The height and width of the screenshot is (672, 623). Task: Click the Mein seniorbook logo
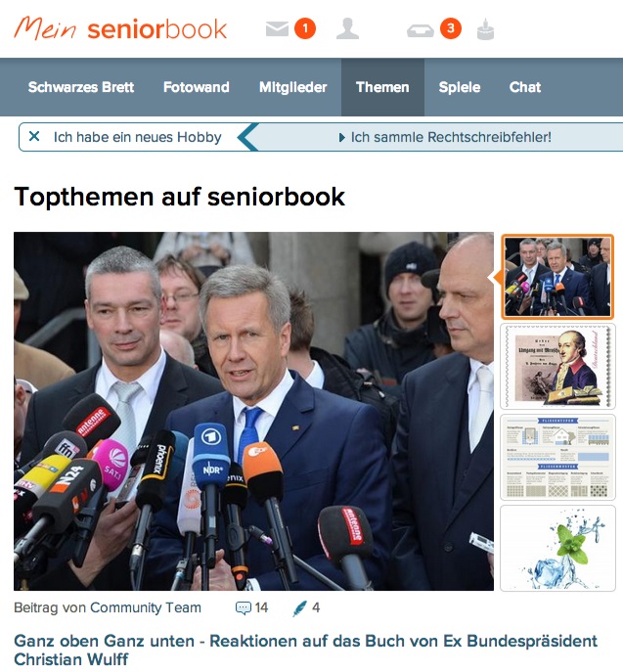tap(120, 28)
